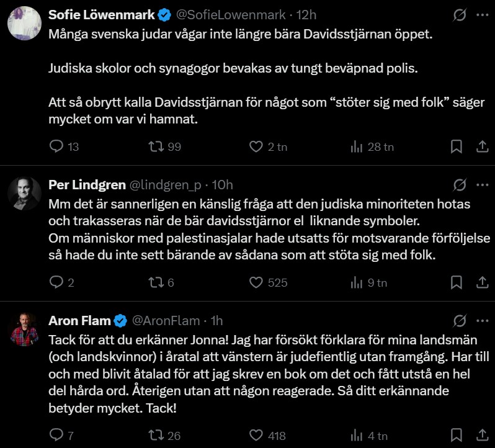
Task: Like Per Lindgren's tweet
Action: click(256, 282)
